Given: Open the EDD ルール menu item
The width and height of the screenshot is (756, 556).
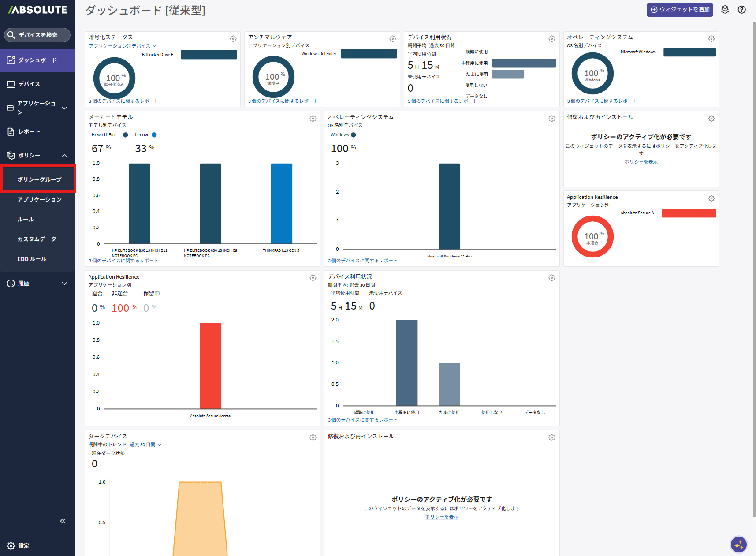Looking at the screenshot, I should tap(32, 259).
